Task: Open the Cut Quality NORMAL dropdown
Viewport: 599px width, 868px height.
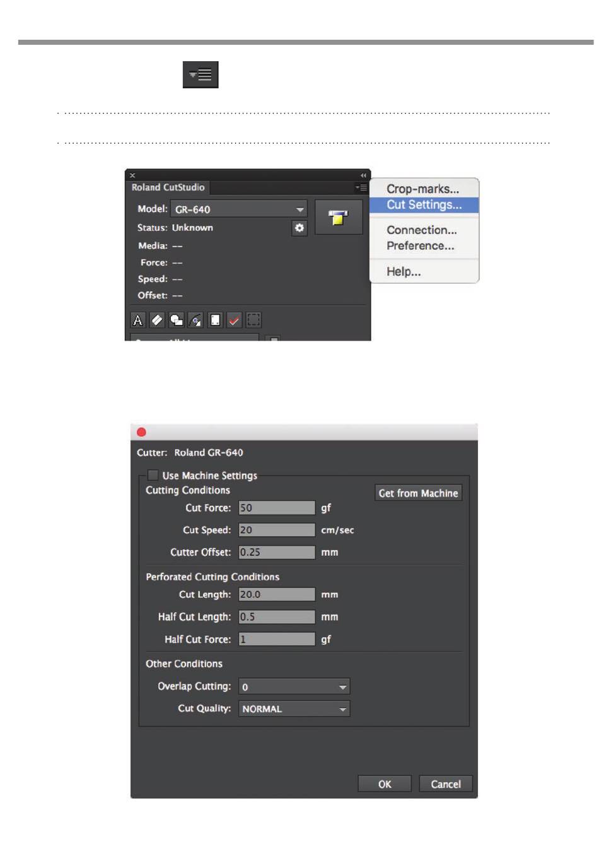Action: (294, 708)
